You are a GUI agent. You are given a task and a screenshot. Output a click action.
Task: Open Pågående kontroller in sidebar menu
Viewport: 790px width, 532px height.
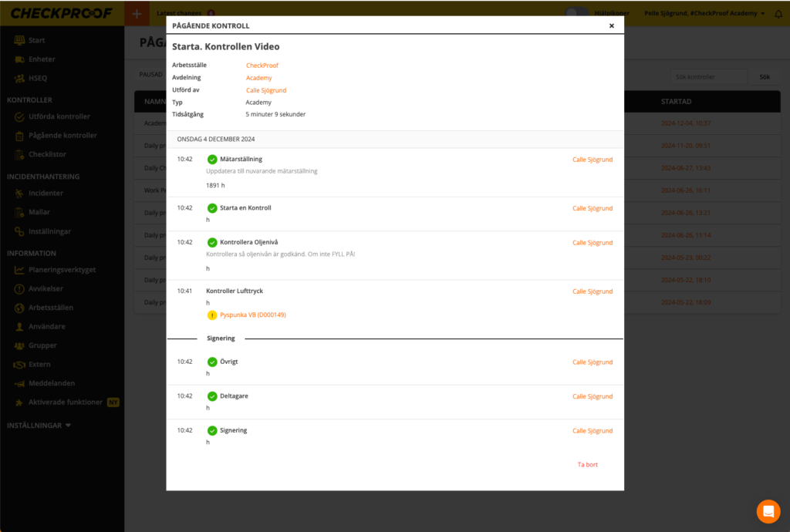pos(62,136)
